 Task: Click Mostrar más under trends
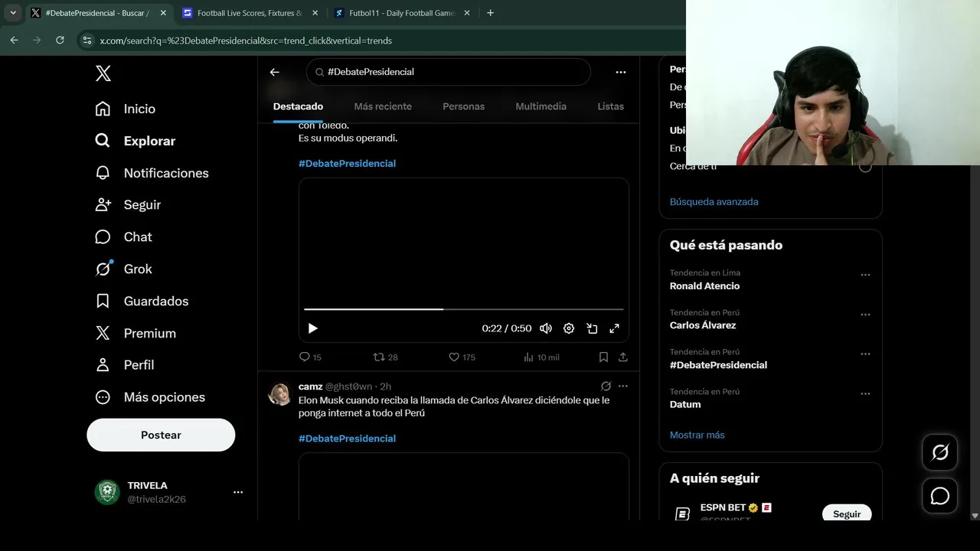[697, 435]
